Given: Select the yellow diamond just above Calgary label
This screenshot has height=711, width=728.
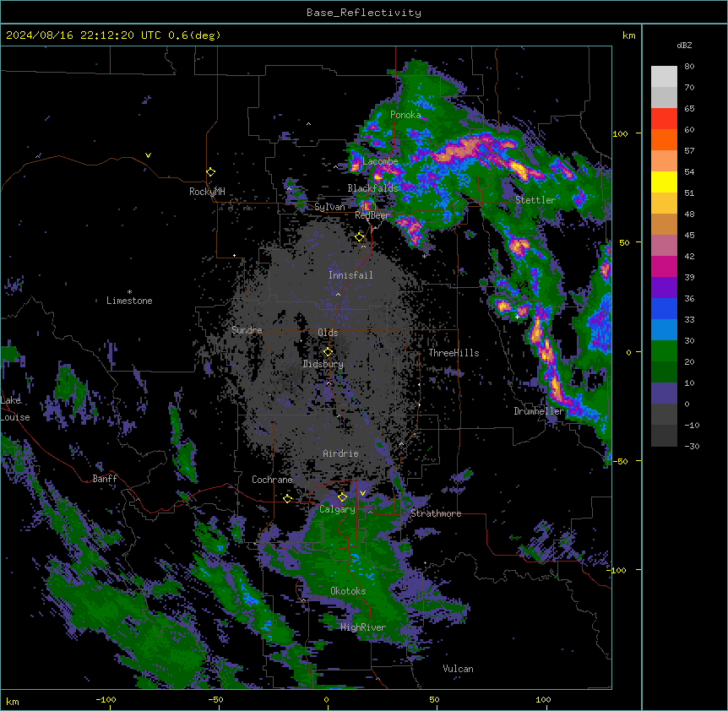Looking at the screenshot, I should click(342, 497).
